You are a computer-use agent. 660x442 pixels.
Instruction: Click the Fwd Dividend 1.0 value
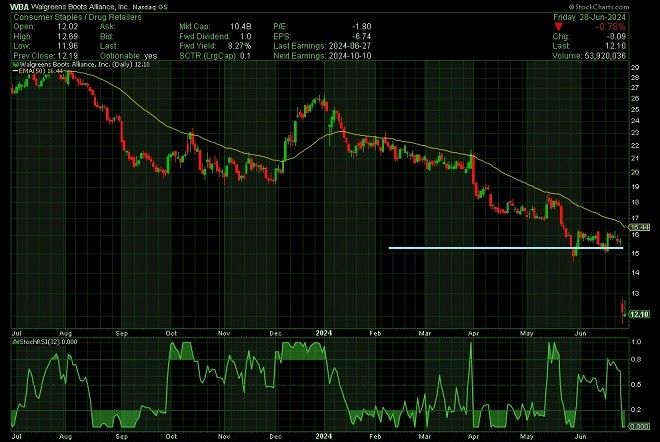click(246, 36)
